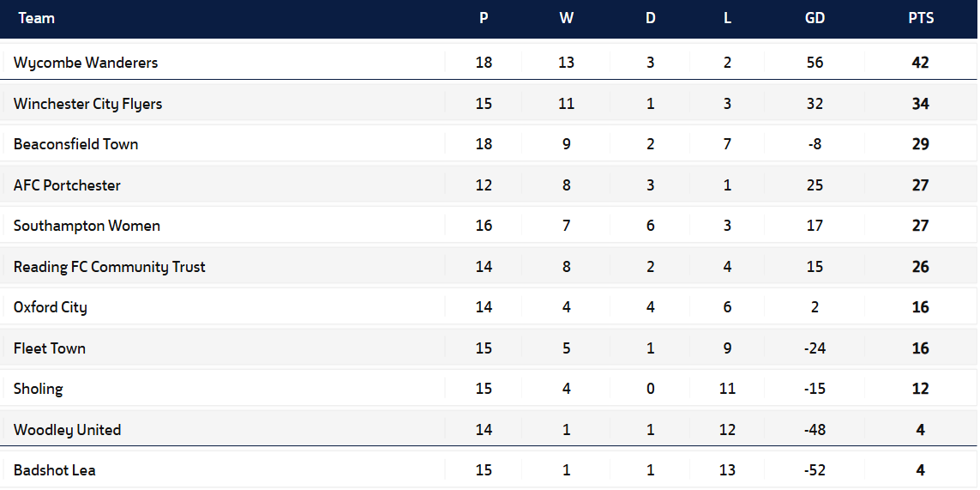Viewport: 980px width, 490px height.
Task: Open the Badshot Lea team entry
Action: 55,470
